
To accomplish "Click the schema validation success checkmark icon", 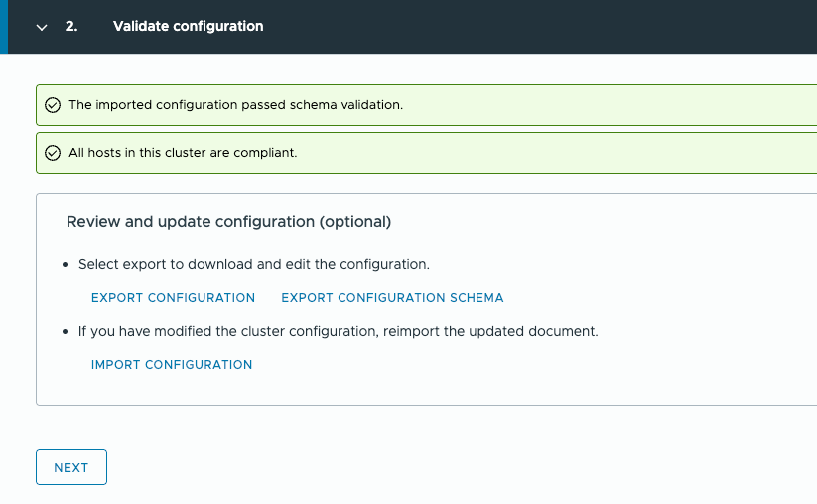I will 54,105.
